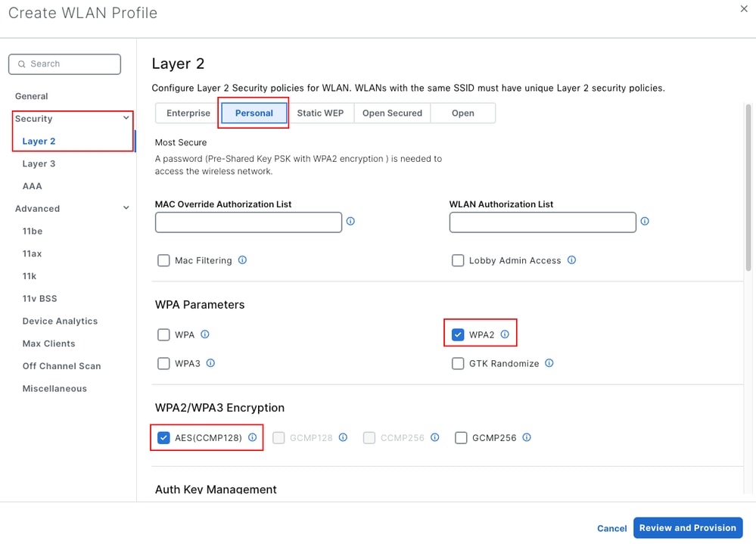The height and width of the screenshot is (544, 756).
Task: Collapse the Security section chevron
Action: (x=126, y=118)
